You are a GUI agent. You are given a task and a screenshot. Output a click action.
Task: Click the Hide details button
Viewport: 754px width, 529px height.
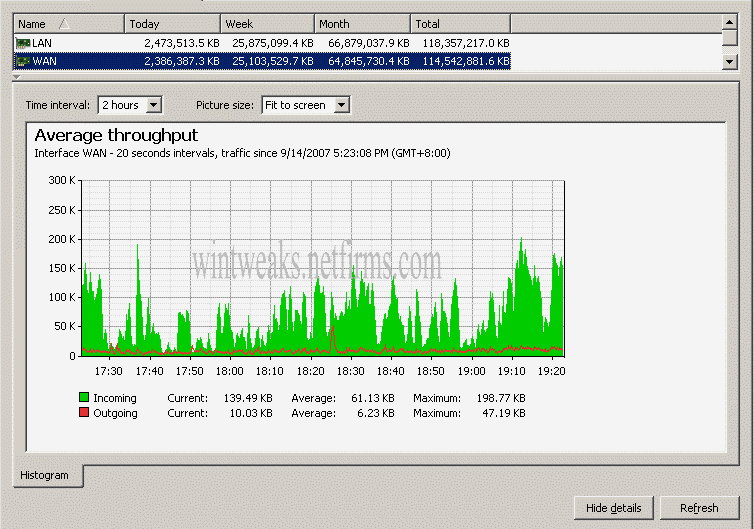click(614, 508)
